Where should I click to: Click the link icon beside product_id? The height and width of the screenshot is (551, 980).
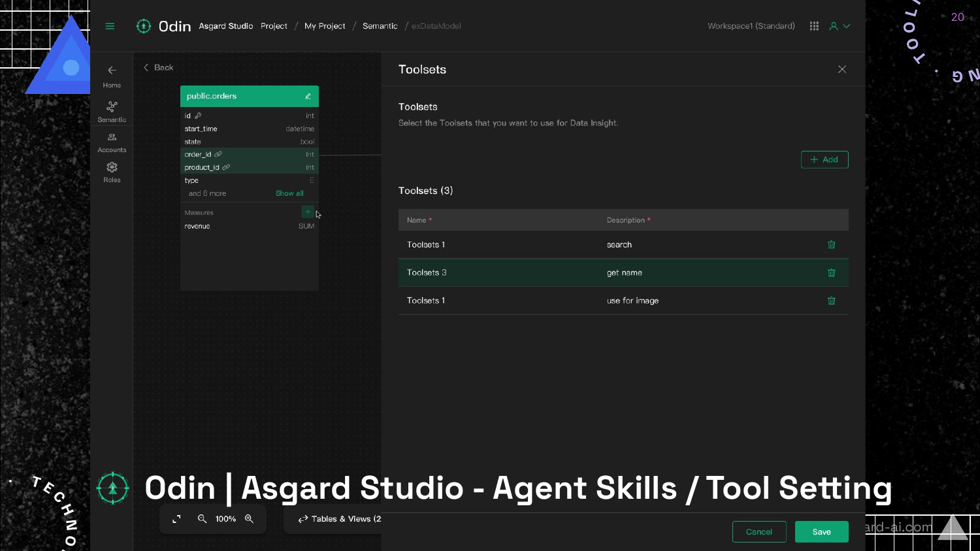226,168
